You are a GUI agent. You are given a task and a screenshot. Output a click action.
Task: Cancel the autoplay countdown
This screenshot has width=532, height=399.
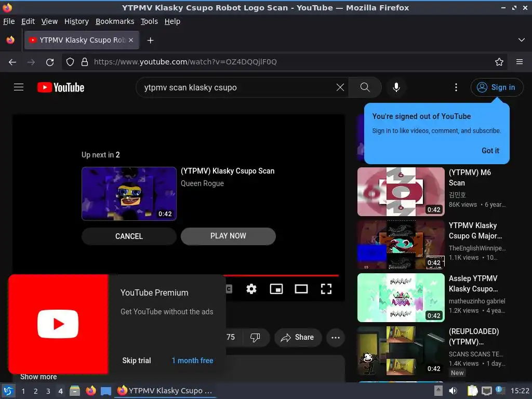129,236
